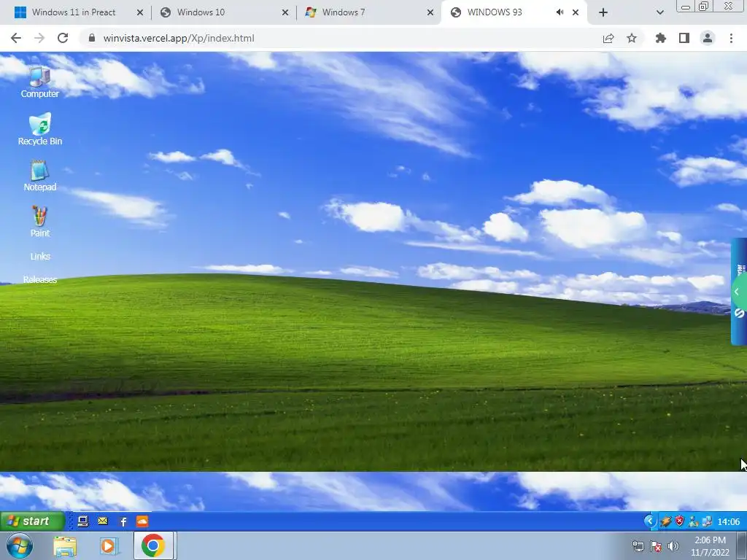747x560 pixels.
Task: Close the Windows 7 tab
Action: pos(430,12)
